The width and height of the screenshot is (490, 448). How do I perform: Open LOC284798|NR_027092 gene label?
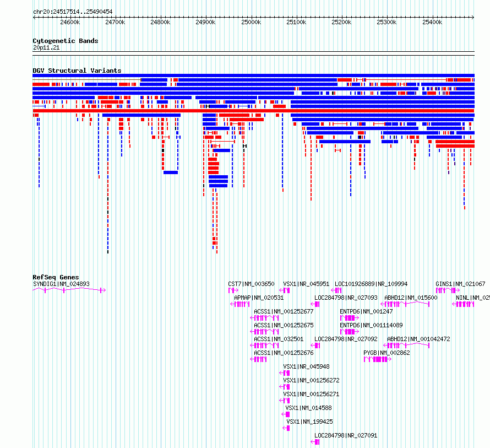tap(346, 339)
